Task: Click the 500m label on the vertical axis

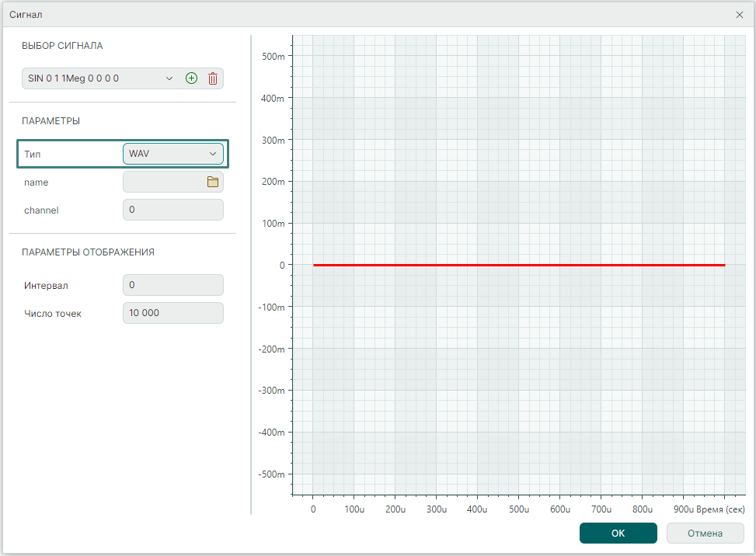Action: (271, 56)
